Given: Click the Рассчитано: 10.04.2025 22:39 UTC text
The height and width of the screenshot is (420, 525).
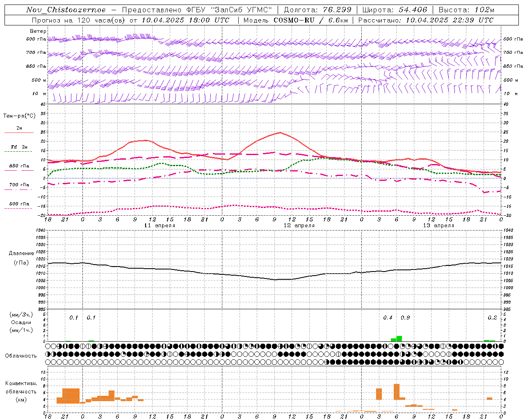Looking at the screenshot, I should (426, 20).
